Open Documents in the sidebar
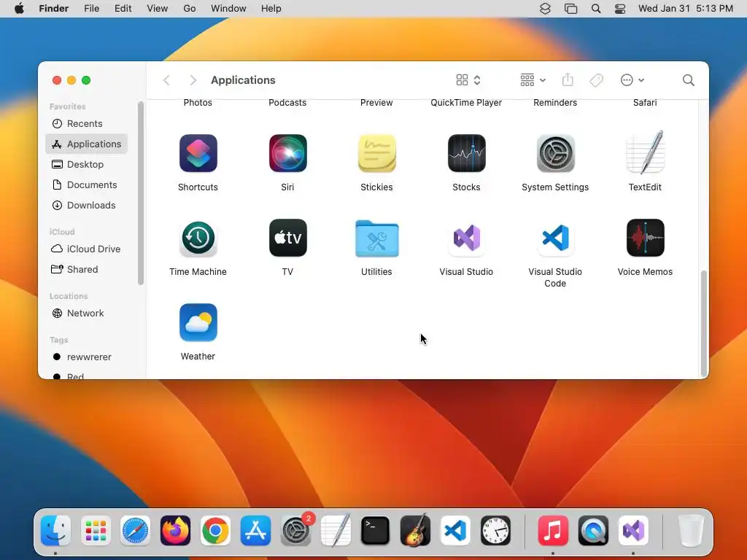The image size is (747, 560). point(87,184)
